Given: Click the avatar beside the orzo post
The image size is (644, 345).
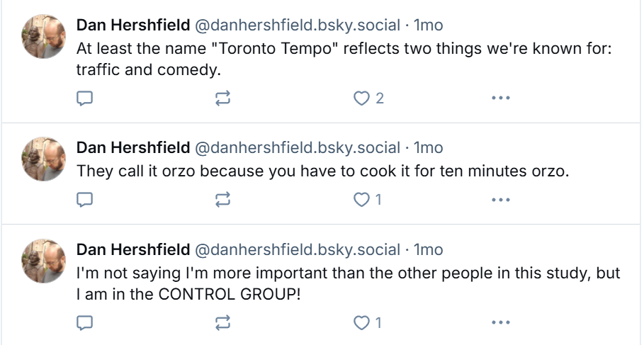Looking at the screenshot, I should [x=44, y=159].
